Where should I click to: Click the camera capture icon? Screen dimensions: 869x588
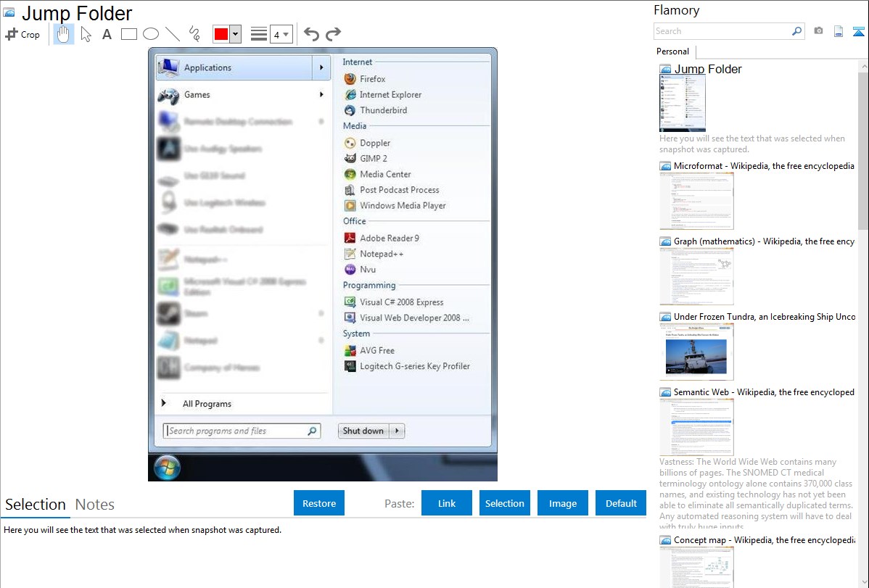pos(818,31)
